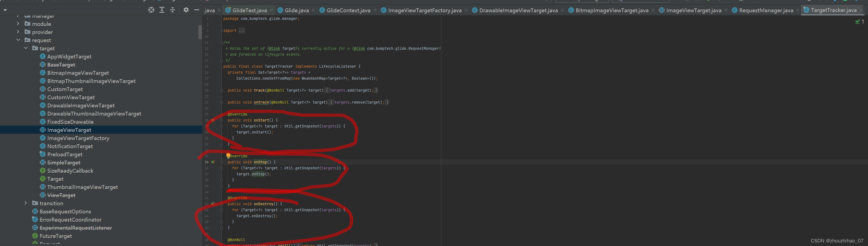Switch to ImageViewTargetFactory.java tab
Viewport: 868px width, 246px height.
pos(424,10)
